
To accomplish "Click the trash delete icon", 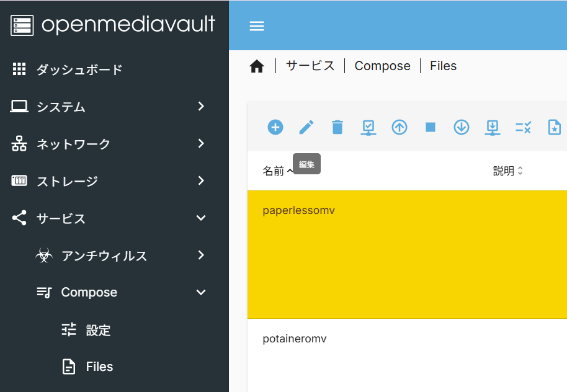I will pos(337,127).
